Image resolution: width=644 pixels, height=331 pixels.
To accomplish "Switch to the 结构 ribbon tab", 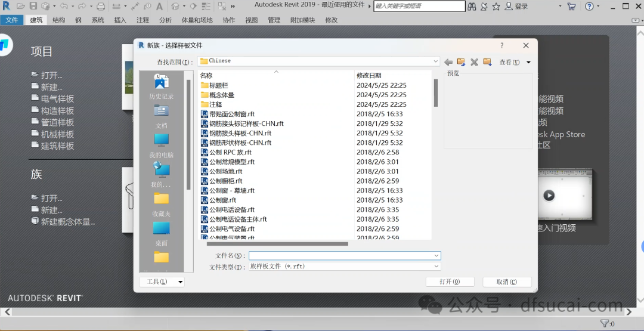I will coord(58,20).
